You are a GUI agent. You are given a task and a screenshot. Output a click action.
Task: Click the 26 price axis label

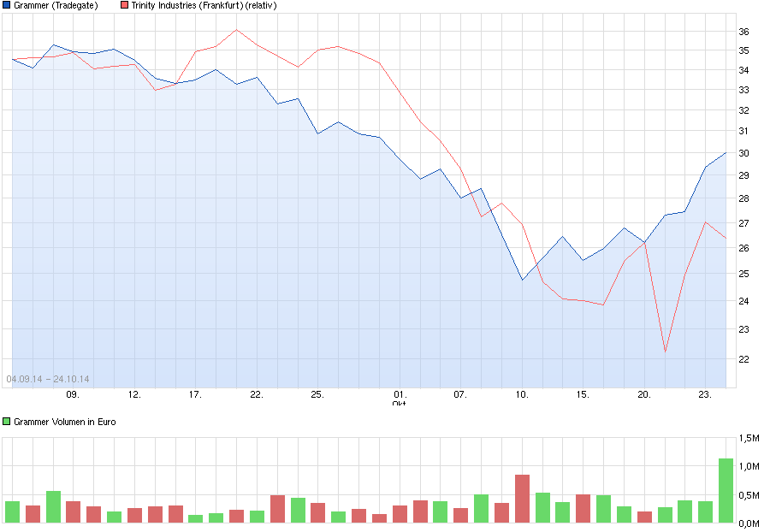(743, 248)
